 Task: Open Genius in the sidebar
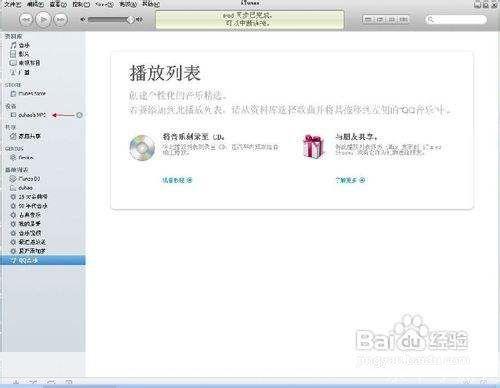[22, 157]
